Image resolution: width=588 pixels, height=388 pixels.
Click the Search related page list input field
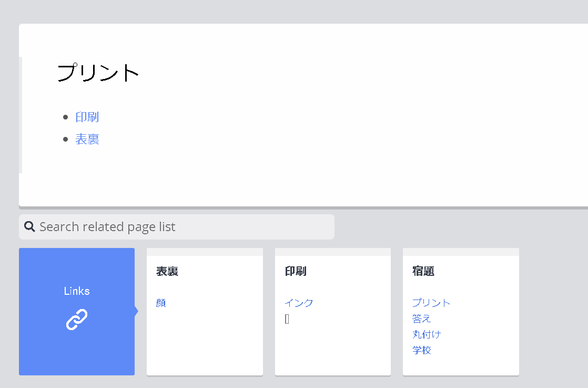coord(176,226)
